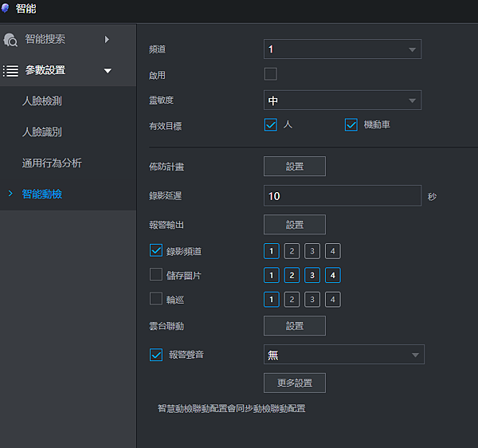Click the 參數設置 list icon
The height and width of the screenshot is (448, 478).
tap(10, 71)
